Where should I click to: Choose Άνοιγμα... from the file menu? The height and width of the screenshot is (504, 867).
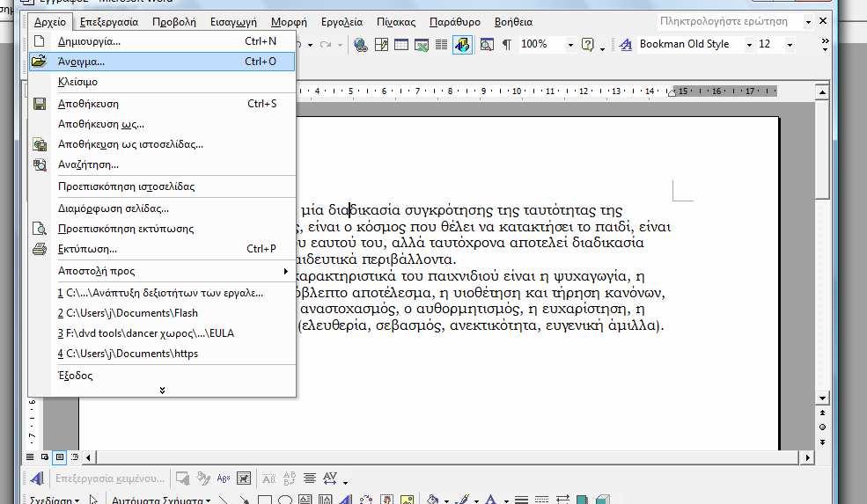pos(162,62)
